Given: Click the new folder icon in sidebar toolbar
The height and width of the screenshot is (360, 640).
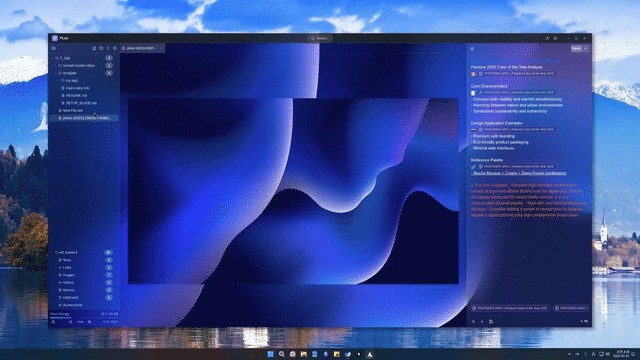Looking at the screenshot, I should 101,48.
